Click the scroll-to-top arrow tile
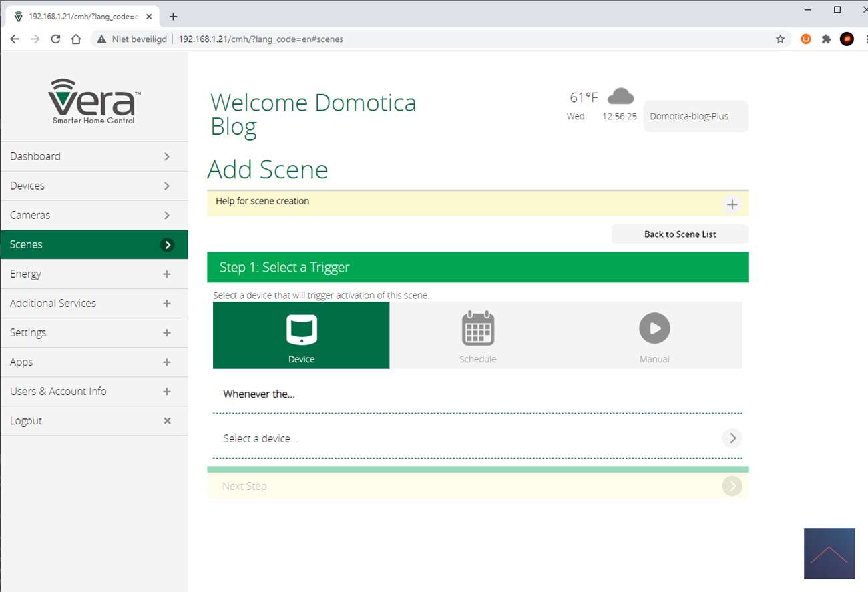Image resolution: width=868 pixels, height=592 pixels. pyautogui.click(x=829, y=553)
